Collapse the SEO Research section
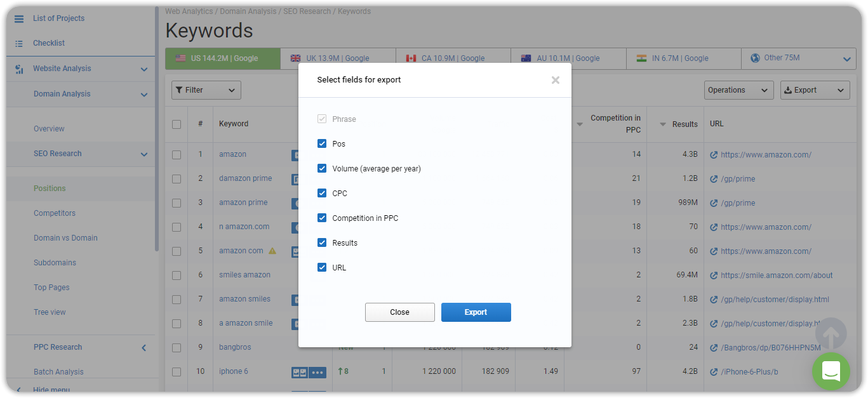868x398 pixels. (x=144, y=154)
